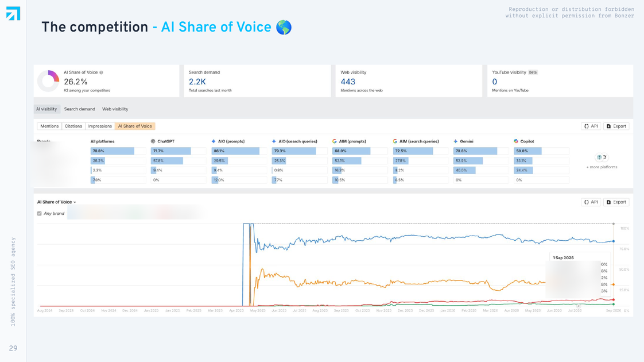Click the '1 Sep 2026' tooltip date
Image resolution: width=644 pixels, height=362 pixels.
coord(563,257)
